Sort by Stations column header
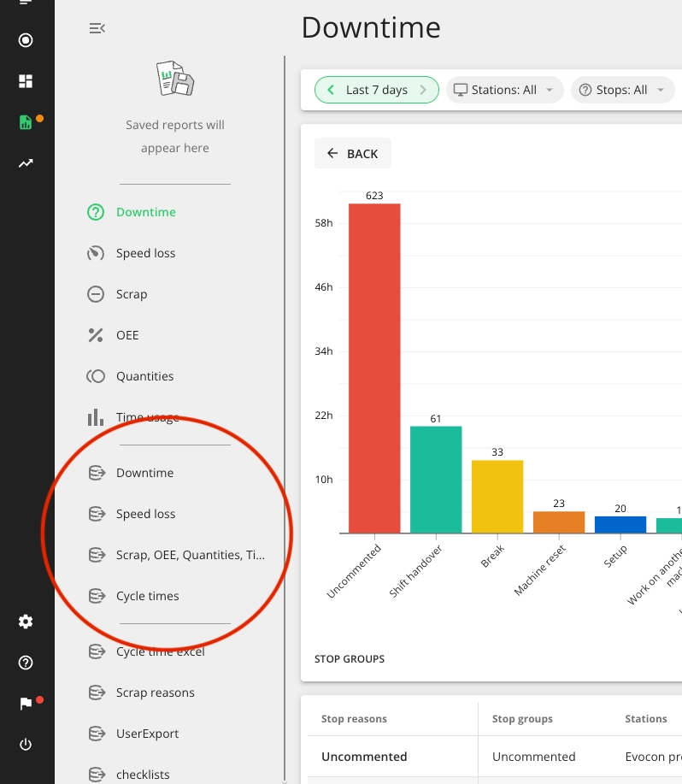The height and width of the screenshot is (784, 682). point(645,718)
